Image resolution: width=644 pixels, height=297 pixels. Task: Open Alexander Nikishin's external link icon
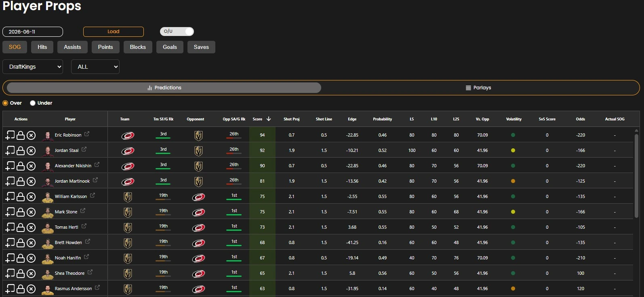(x=97, y=164)
